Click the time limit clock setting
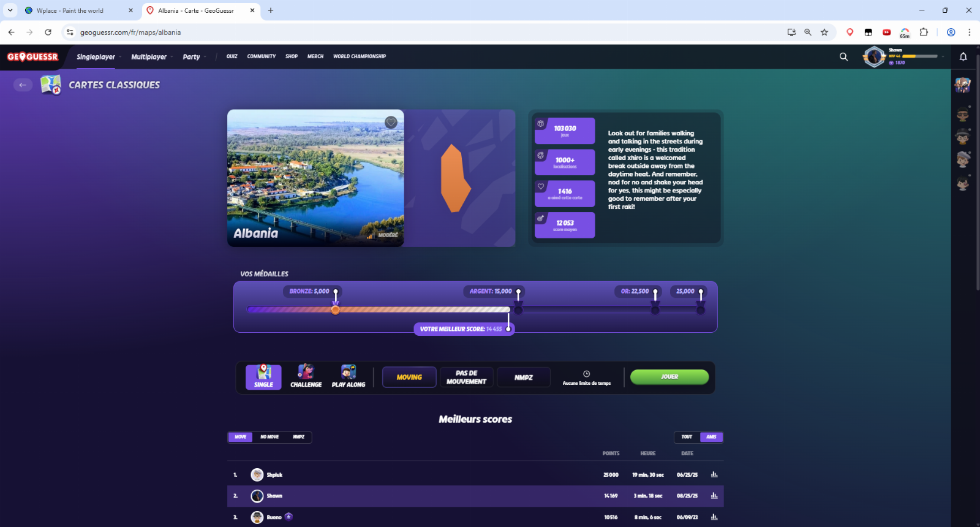This screenshot has height=527, width=980. pyautogui.click(x=586, y=377)
